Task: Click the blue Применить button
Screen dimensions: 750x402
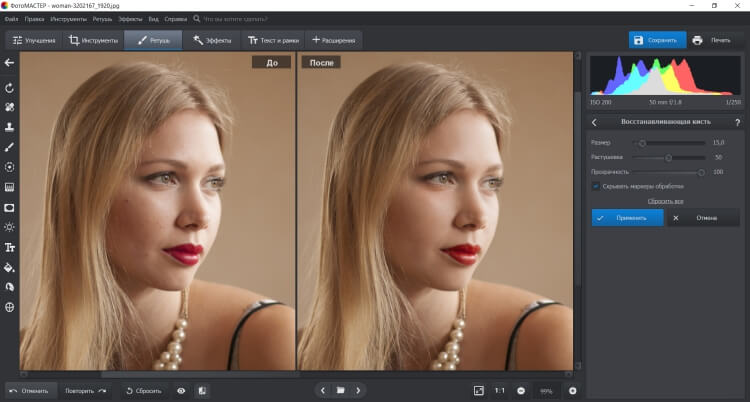Action: tap(628, 218)
